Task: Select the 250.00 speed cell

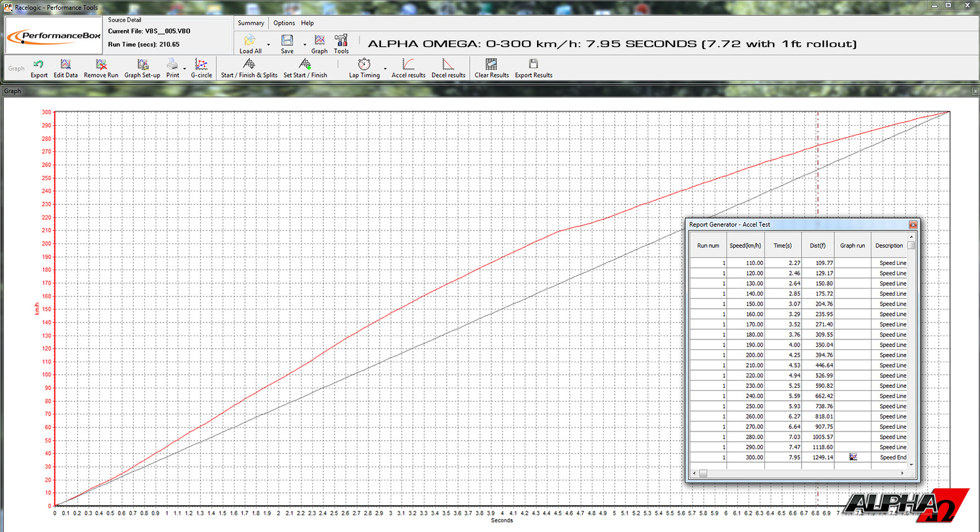Action: (x=745, y=406)
